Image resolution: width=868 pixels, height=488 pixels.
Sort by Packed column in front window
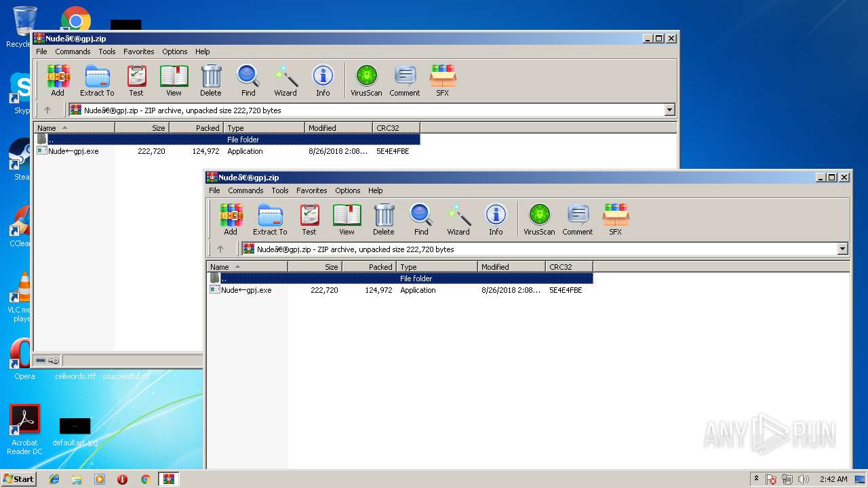(x=370, y=266)
